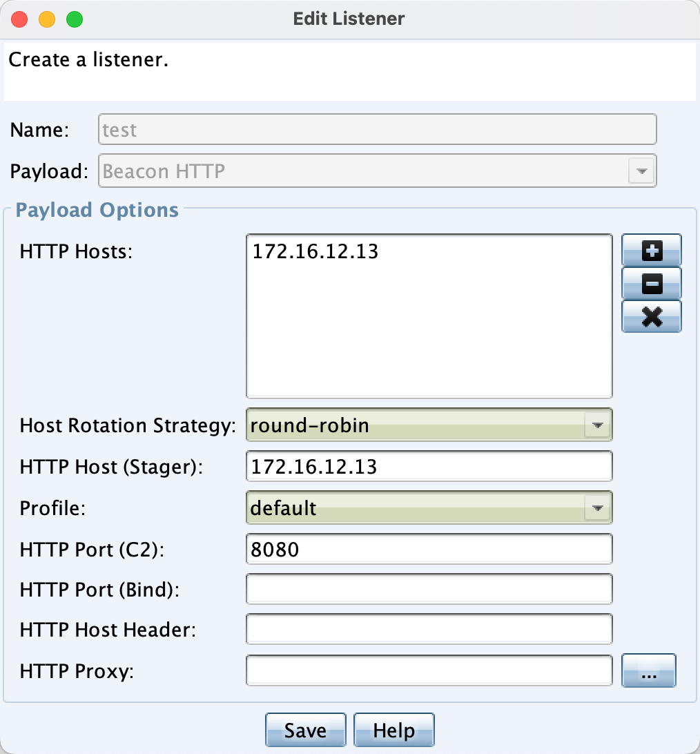The image size is (700, 754).
Task: Open proxy settings via the ellipsis icon
Action: (x=648, y=670)
